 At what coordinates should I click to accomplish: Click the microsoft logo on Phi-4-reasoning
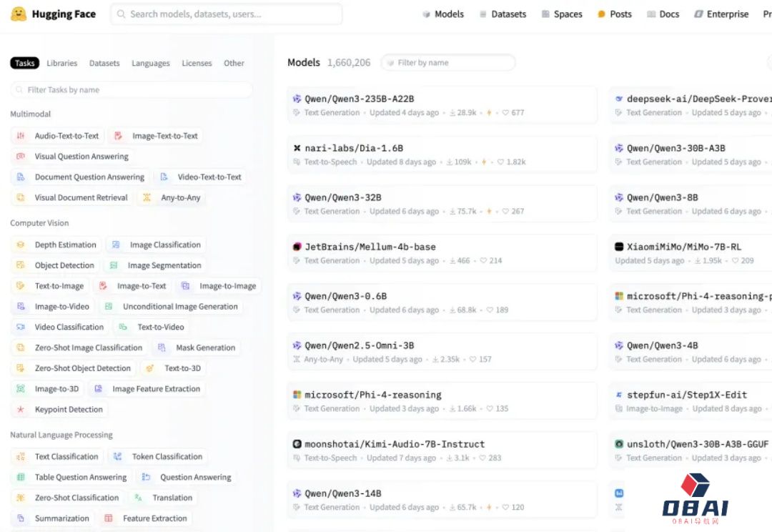[x=297, y=395]
